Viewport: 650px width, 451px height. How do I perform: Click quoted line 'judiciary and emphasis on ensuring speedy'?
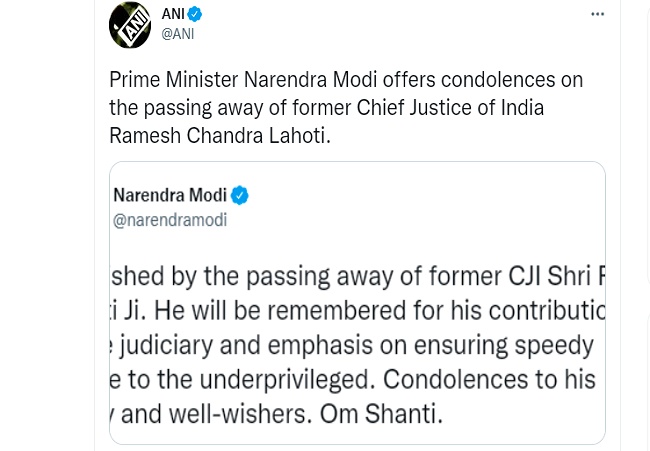360,347
